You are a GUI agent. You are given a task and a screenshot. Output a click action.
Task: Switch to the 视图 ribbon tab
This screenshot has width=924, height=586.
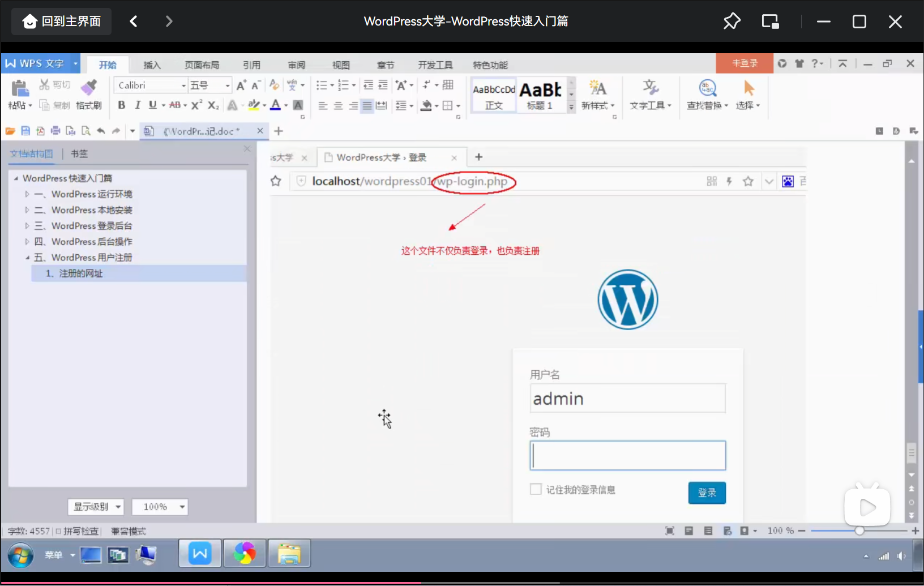341,65
